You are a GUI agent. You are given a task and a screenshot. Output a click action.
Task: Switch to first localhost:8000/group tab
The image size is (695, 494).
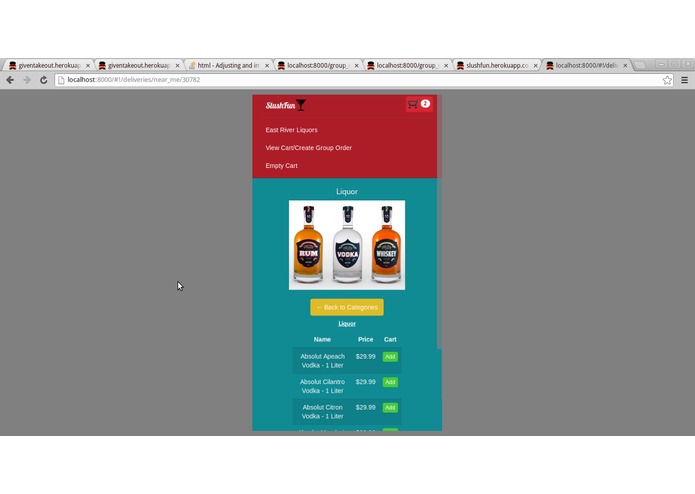coord(316,65)
